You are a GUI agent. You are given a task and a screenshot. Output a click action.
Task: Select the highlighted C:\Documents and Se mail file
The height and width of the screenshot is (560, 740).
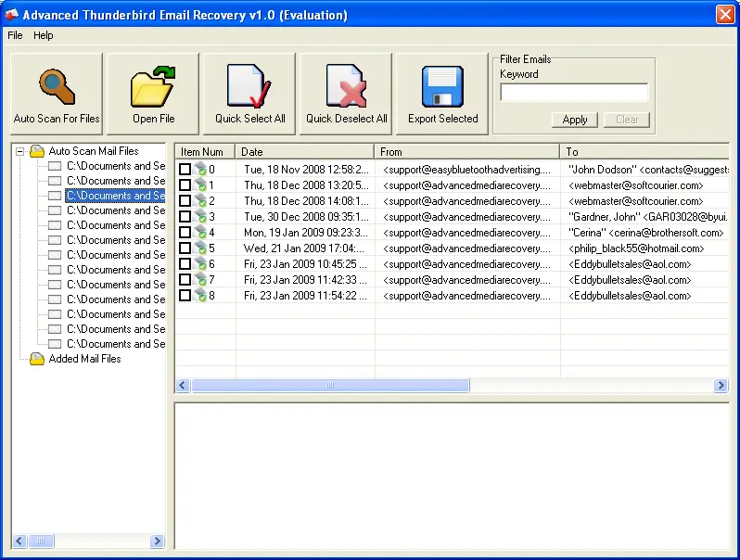click(115, 196)
